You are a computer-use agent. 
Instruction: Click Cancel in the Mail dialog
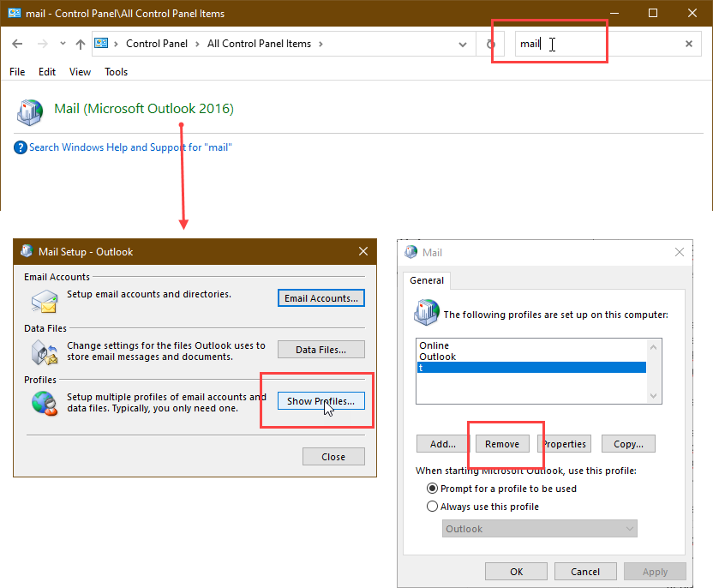(585, 572)
